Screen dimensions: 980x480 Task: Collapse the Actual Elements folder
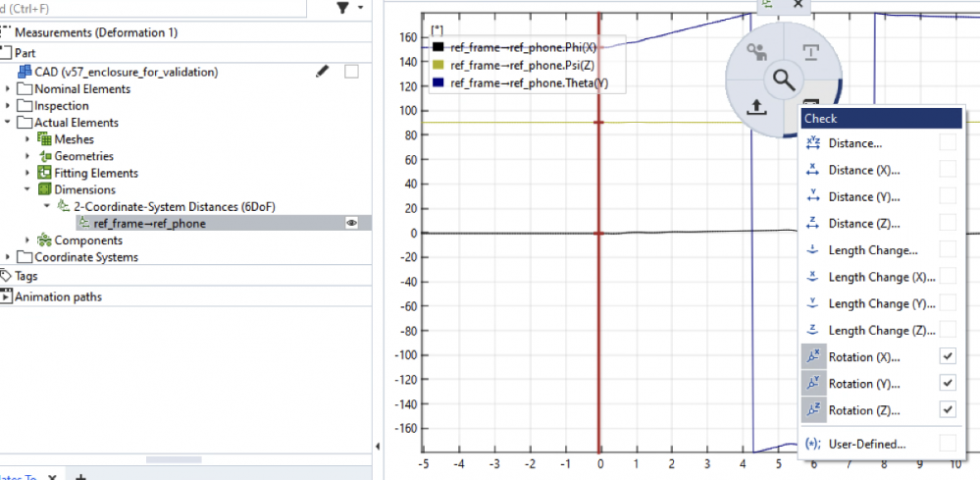(x=9, y=123)
